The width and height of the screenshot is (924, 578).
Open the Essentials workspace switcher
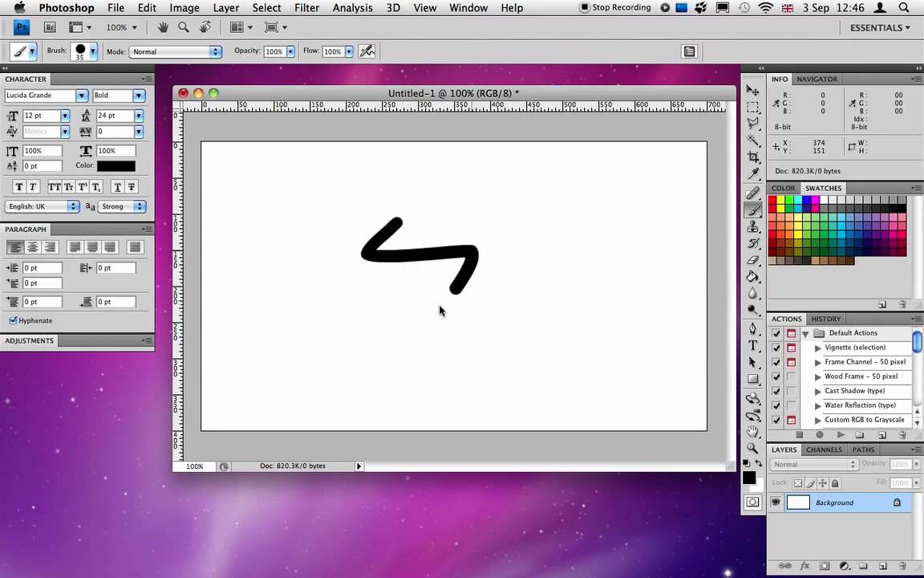[x=880, y=28]
